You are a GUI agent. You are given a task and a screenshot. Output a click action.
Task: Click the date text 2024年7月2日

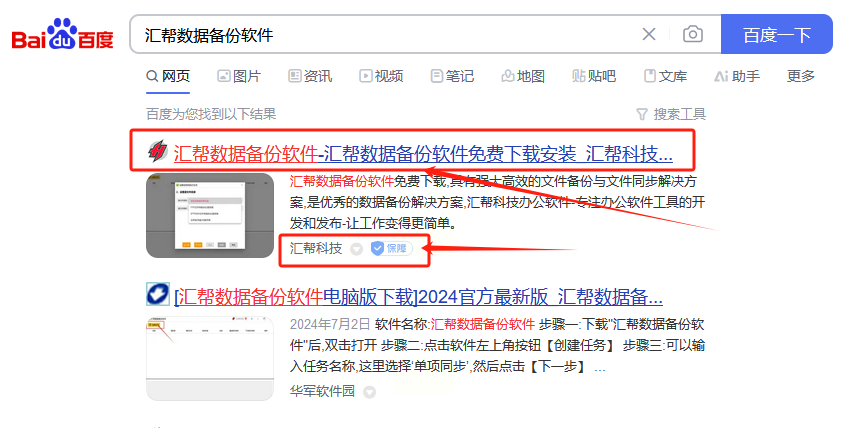click(330, 324)
